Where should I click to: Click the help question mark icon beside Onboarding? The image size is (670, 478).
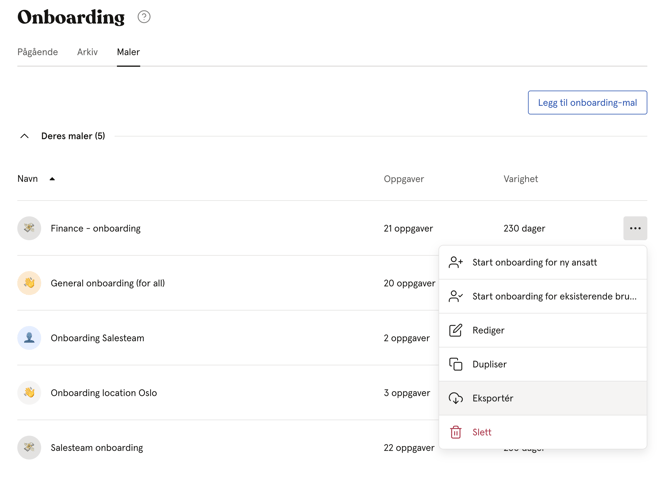(x=144, y=17)
